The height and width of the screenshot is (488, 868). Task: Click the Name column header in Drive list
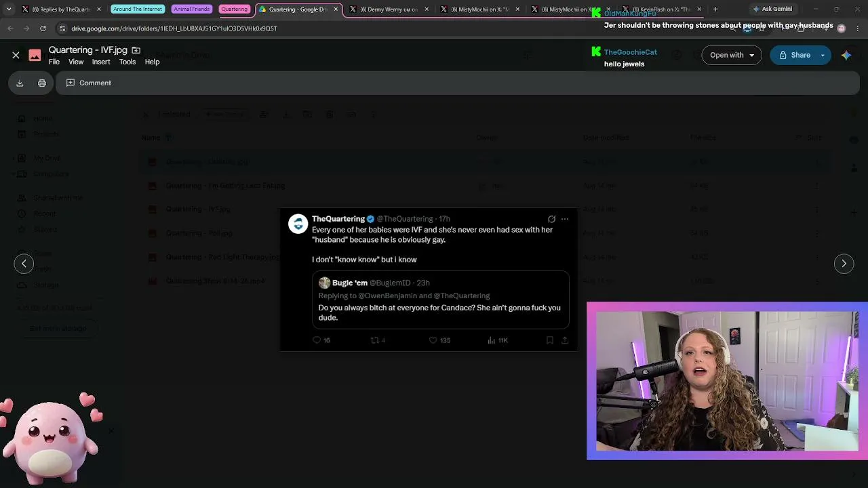click(x=151, y=138)
